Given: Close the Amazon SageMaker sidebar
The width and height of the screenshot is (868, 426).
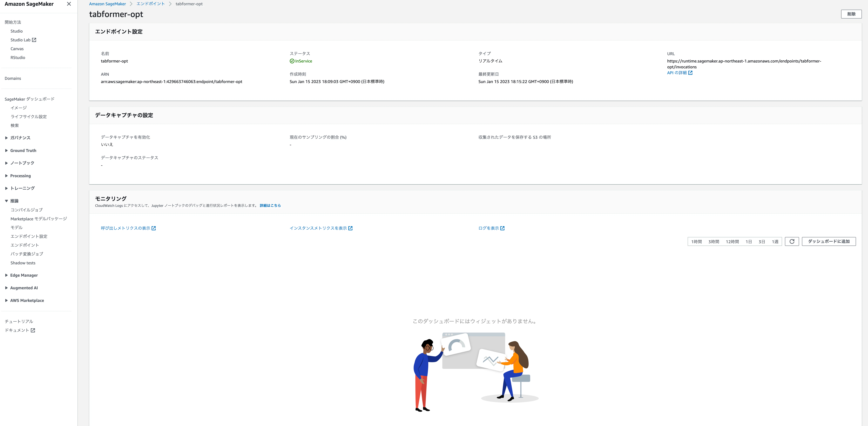Looking at the screenshot, I should (x=69, y=4).
